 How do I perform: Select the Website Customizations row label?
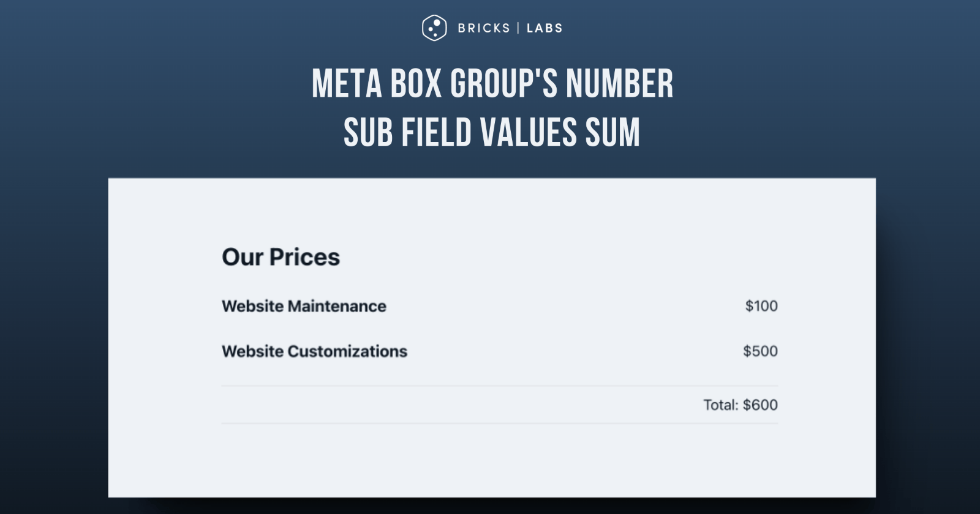[x=314, y=351]
